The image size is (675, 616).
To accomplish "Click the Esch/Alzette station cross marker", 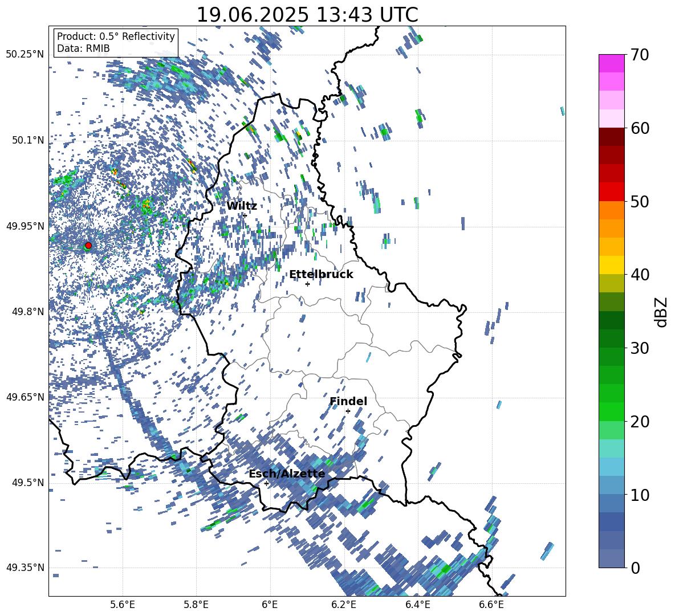I will (x=266, y=483).
